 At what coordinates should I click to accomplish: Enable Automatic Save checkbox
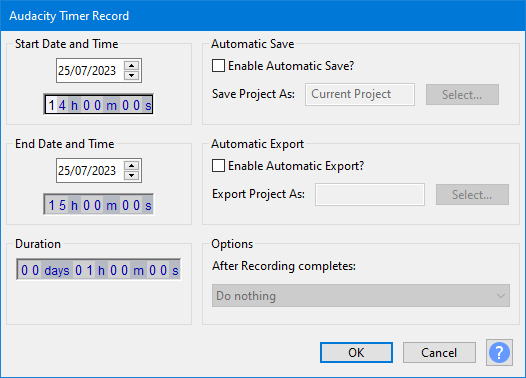(218, 66)
